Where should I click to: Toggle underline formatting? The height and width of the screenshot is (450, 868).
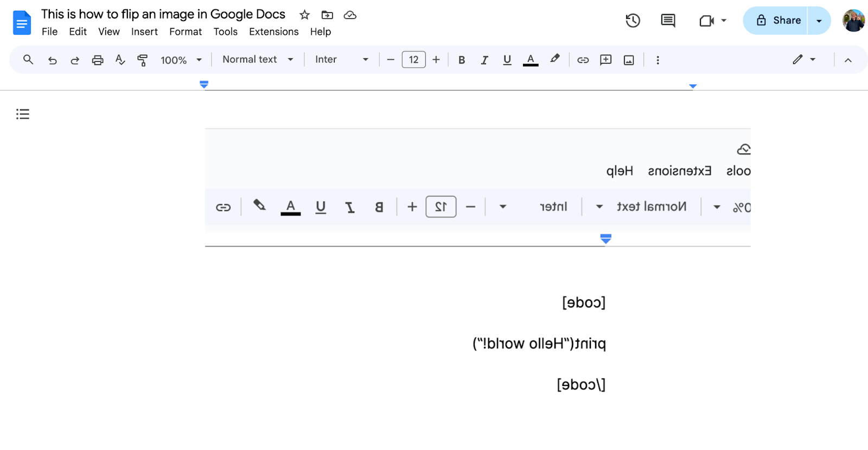click(507, 60)
